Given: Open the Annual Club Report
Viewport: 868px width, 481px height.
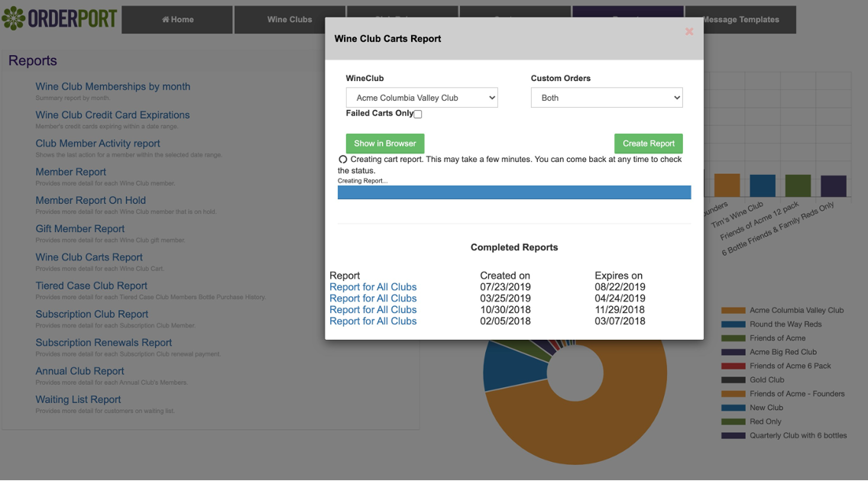Looking at the screenshot, I should (79, 371).
